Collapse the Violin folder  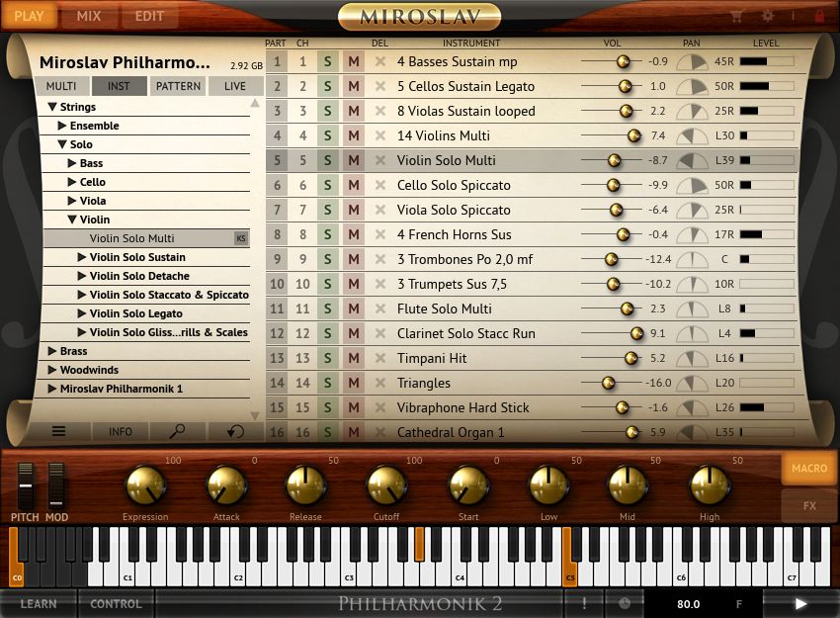pos(71,220)
